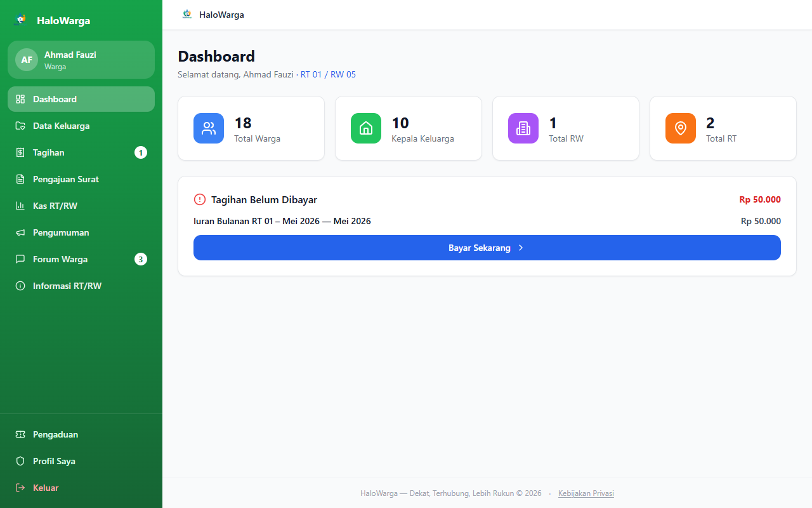The width and height of the screenshot is (812, 508).
Task: Open the Dashboard menu item
Action: [81, 99]
